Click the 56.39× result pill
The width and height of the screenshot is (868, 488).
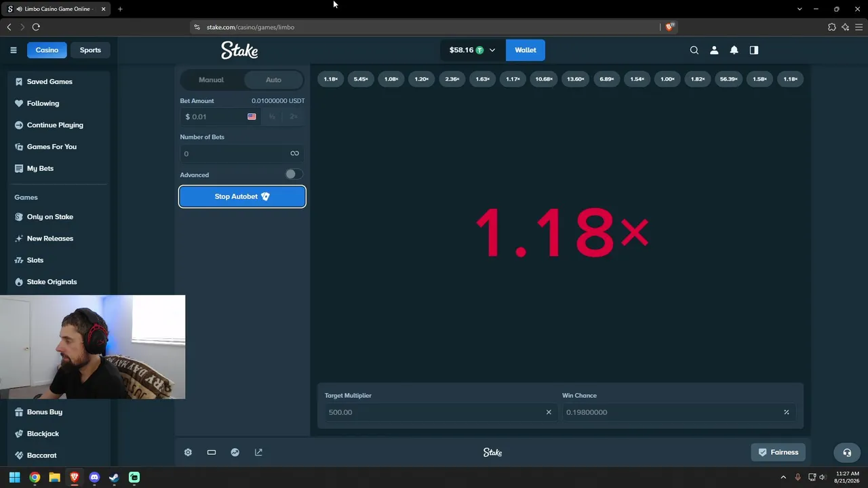pos(729,79)
